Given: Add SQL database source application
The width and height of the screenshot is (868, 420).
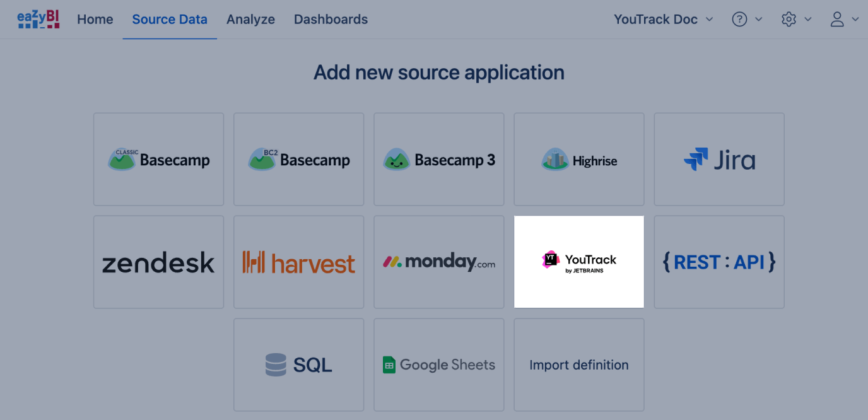Looking at the screenshot, I should [298, 365].
